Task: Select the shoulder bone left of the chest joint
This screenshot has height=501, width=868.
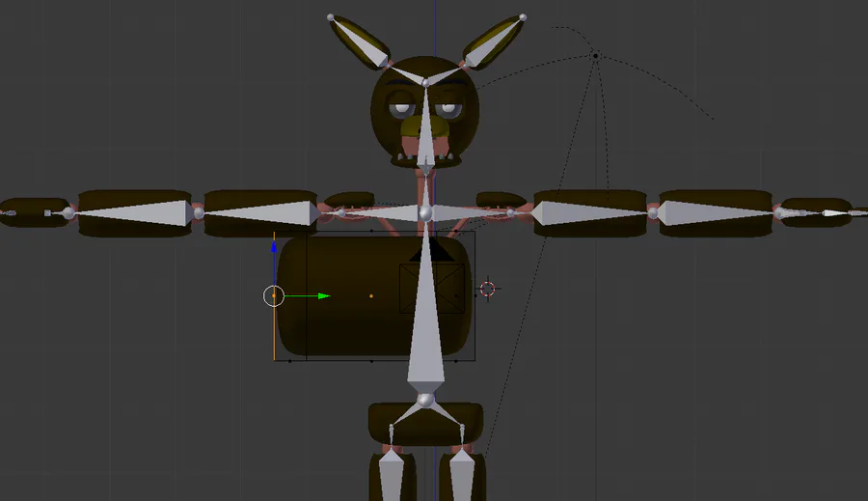Action: pos(382,212)
